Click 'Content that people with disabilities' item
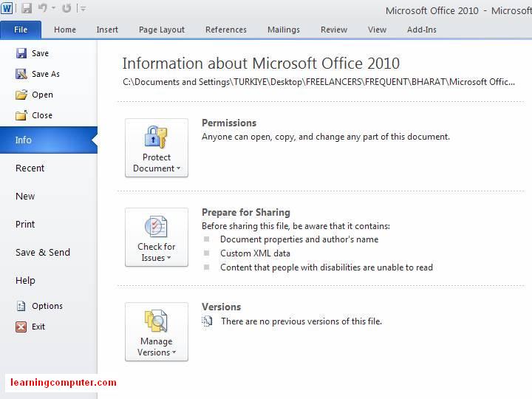532x399 pixels. pyautogui.click(x=327, y=267)
